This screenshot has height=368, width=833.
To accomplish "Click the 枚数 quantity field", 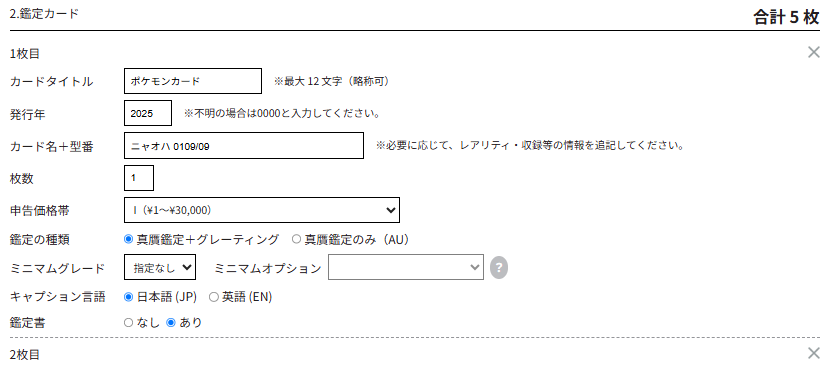I will point(139,178).
